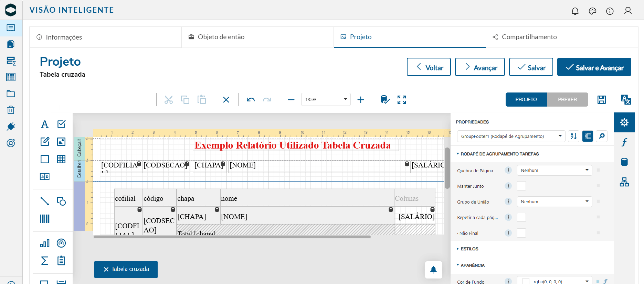
Task: Toggle full screen designer mode
Action: tap(402, 100)
